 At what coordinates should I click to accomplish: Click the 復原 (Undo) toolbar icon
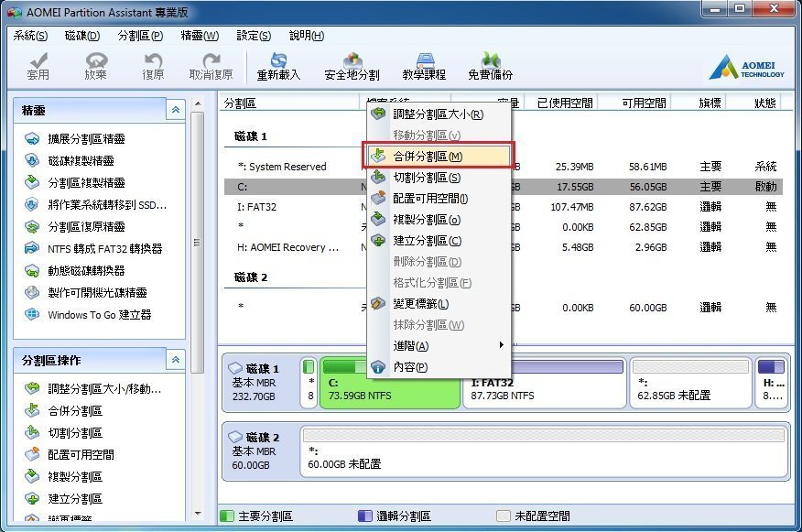(x=153, y=67)
